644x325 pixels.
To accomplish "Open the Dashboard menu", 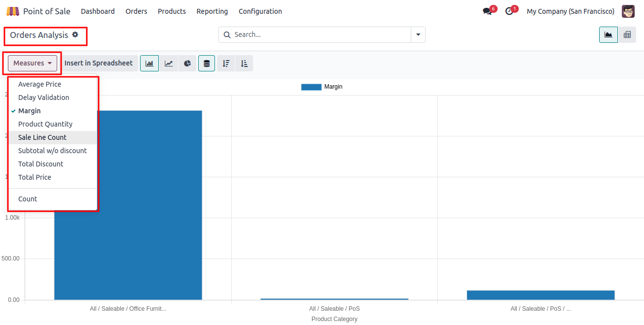I will pyautogui.click(x=98, y=11).
